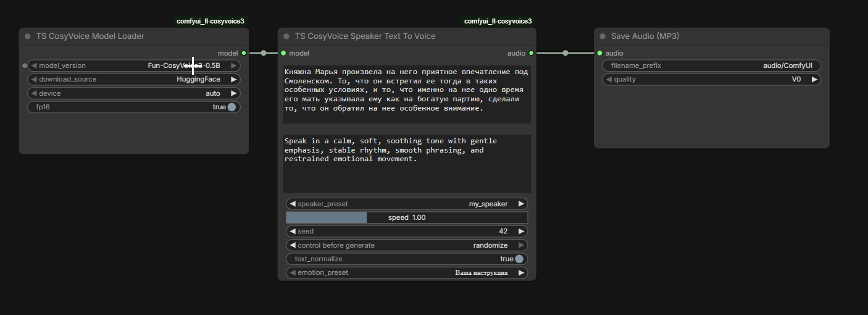This screenshot has height=315, width=868.
Task: Click the seed 42 value field
Action: tap(407, 231)
